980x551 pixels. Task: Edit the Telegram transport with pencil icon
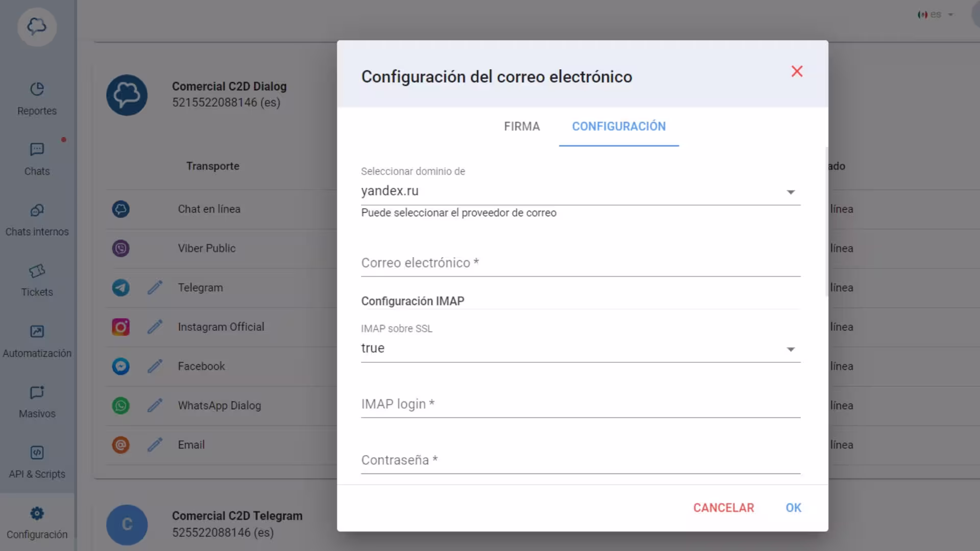[155, 288]
